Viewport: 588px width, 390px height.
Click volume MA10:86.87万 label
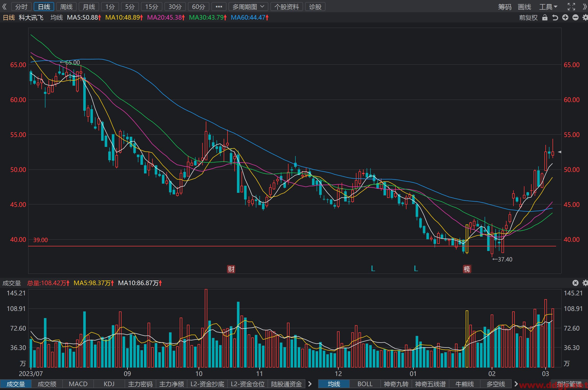tap(140, 283)
